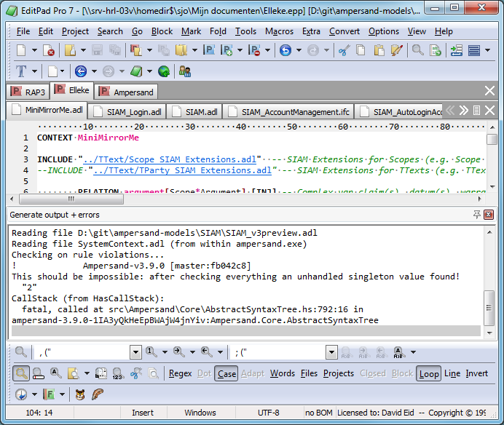The width and height of the screenshot is (504, 425).
Task: Toggle the Loop search option
Action: [x=429, y=373]
